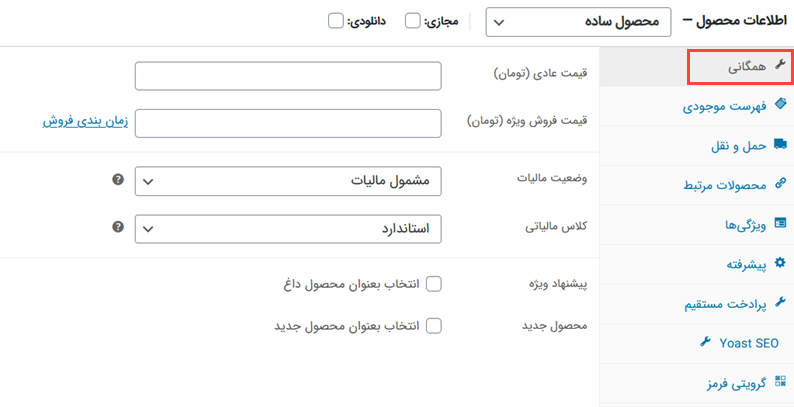Click the shipping truck icon

click(x=780, y=145)
